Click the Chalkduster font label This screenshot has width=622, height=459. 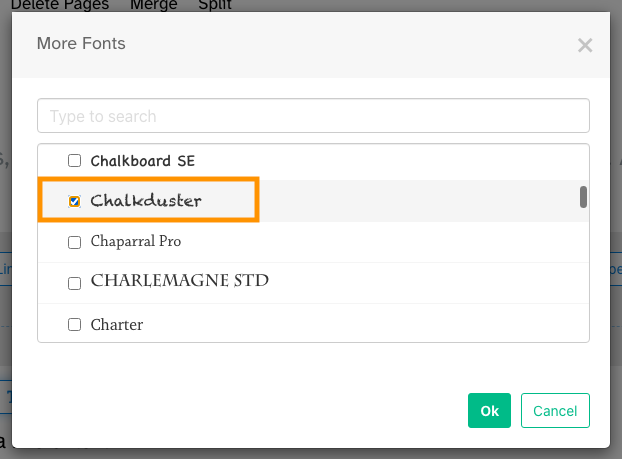pyautogui.click(x=146, y=201)
